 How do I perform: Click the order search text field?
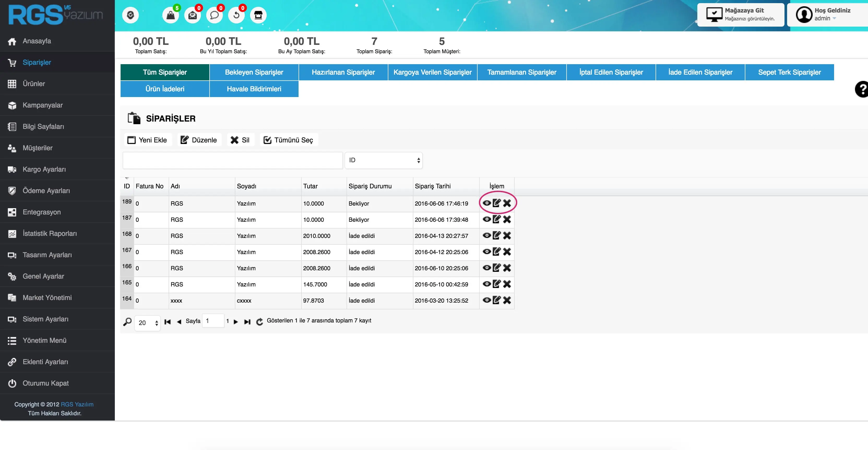233,160
